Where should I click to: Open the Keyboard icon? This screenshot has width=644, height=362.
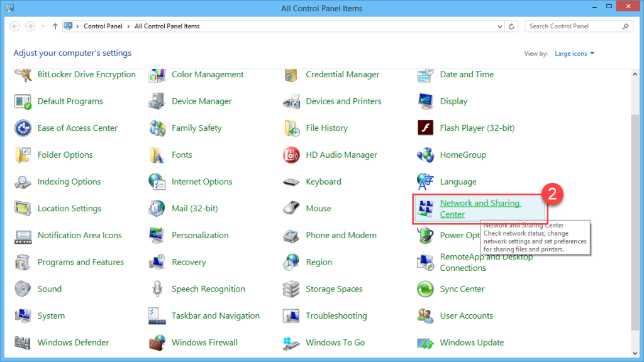(291, 182)
